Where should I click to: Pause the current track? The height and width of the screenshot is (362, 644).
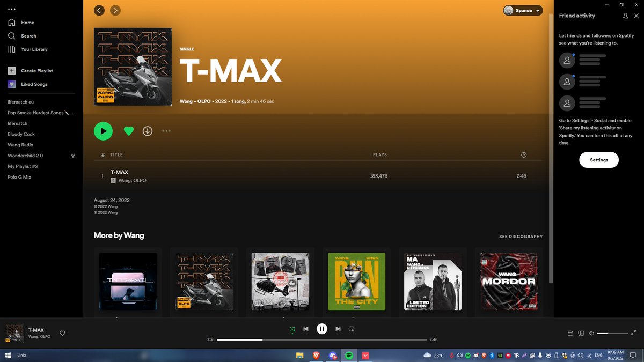[321, 329]
